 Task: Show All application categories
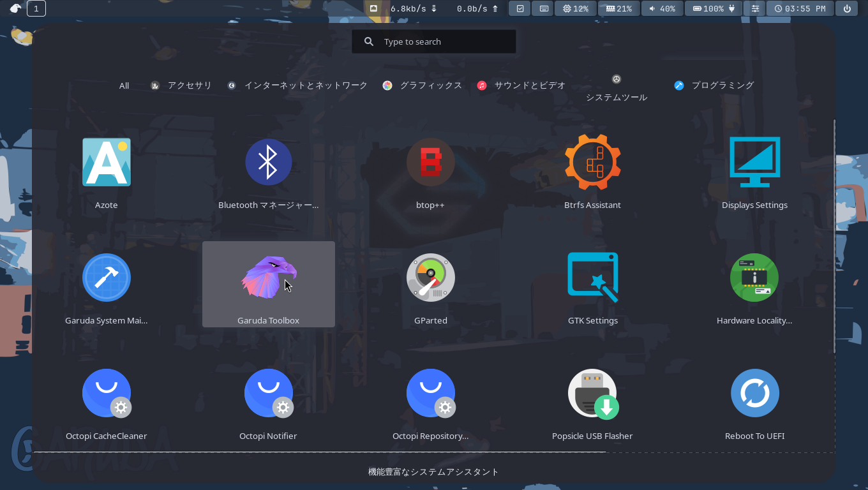[x=124, y=85]
